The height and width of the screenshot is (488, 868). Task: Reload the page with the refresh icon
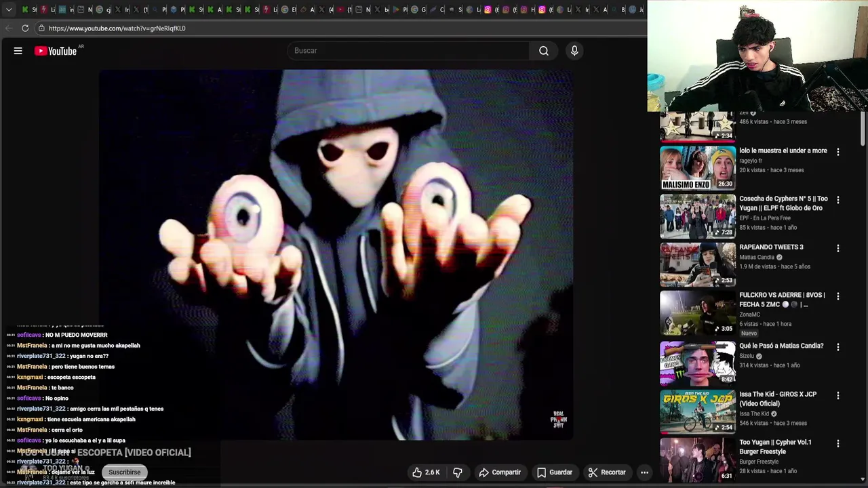click(25, 28)
